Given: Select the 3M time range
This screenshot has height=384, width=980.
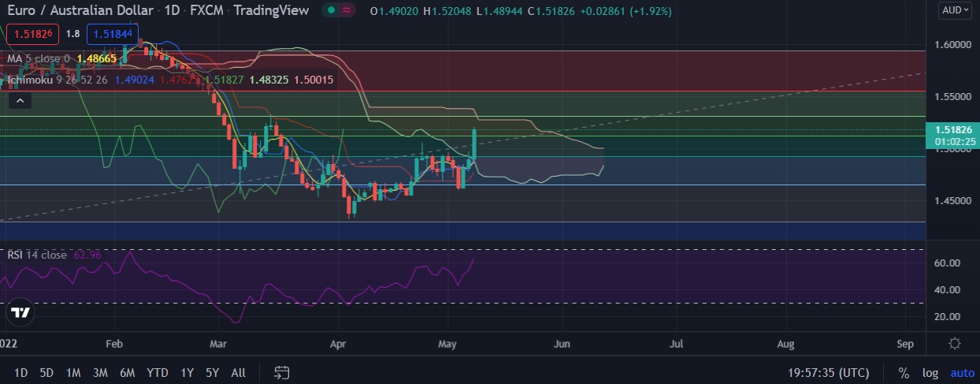Looking at the screenshot, I should click(x=100, y=373).
